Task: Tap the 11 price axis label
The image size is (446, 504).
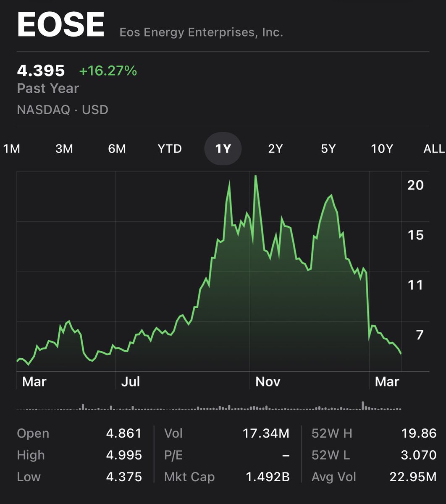Action: (x=415, y=285)
